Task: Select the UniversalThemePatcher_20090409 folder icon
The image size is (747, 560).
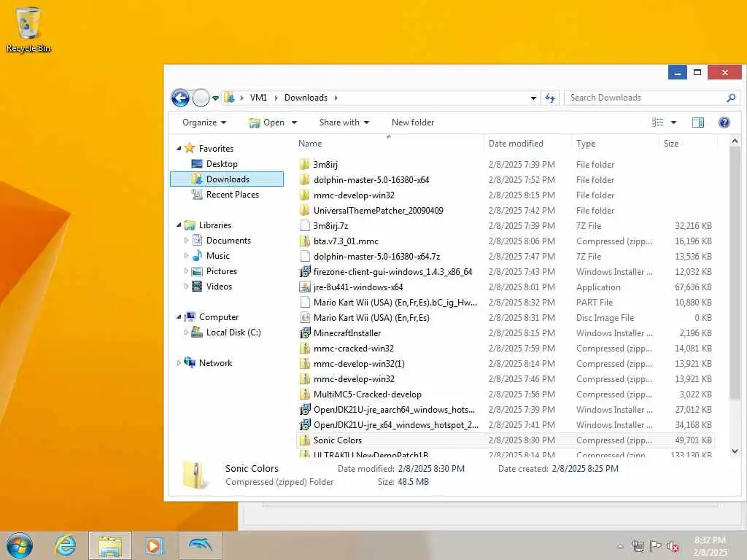Action: coord(305,211)
